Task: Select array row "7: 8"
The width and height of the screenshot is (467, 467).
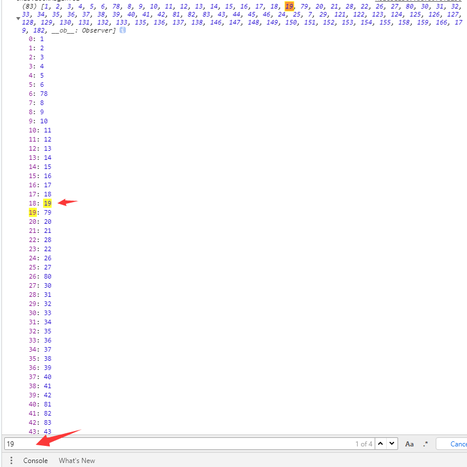Action: pyautogui.click(x=36, y=103)
